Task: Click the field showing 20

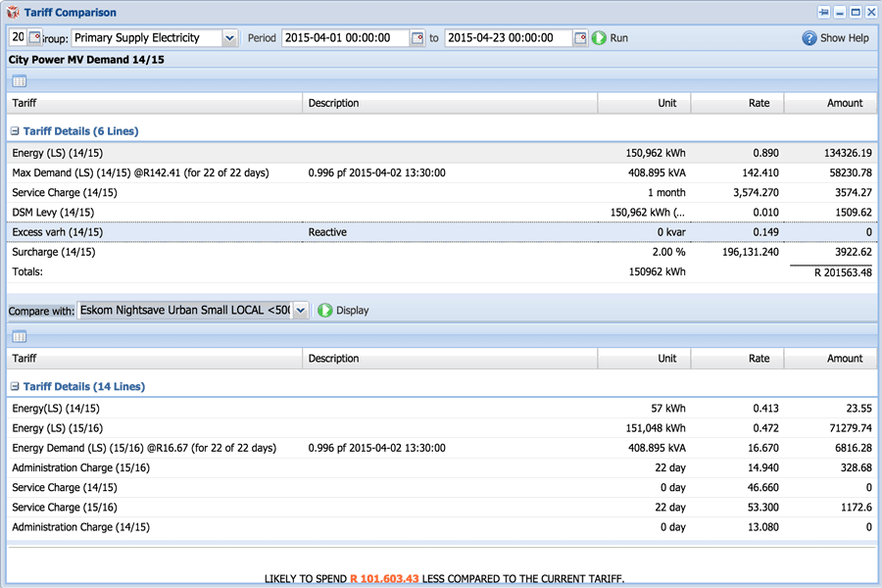Action: click(x=19, y=37)
